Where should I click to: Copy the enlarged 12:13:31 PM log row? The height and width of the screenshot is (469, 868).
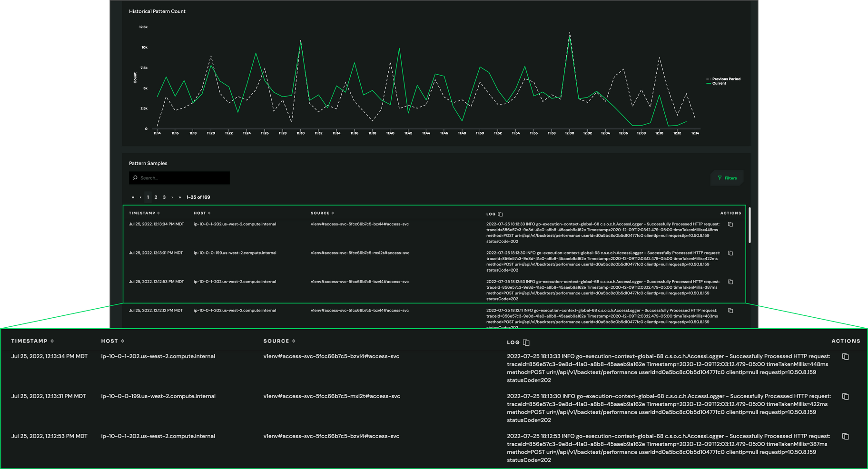point(846,396)
